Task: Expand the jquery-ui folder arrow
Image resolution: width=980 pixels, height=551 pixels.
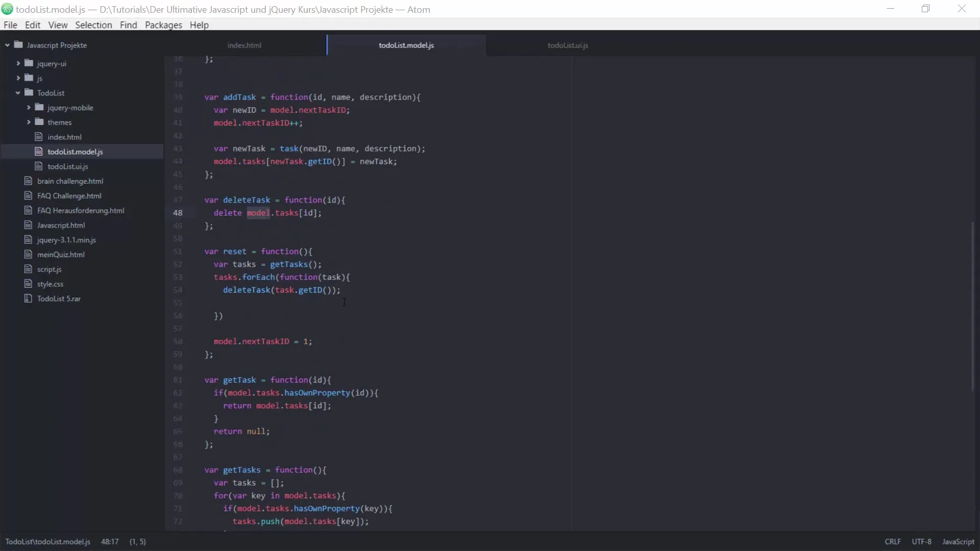Action: [18, 63]
